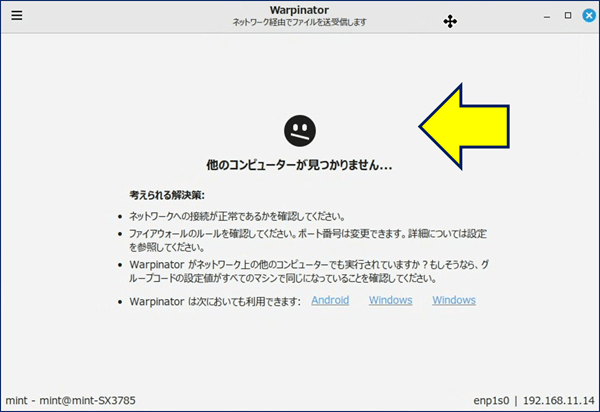
Task: Open the hamburger menu in Warpinator
Action: [16, 15]
